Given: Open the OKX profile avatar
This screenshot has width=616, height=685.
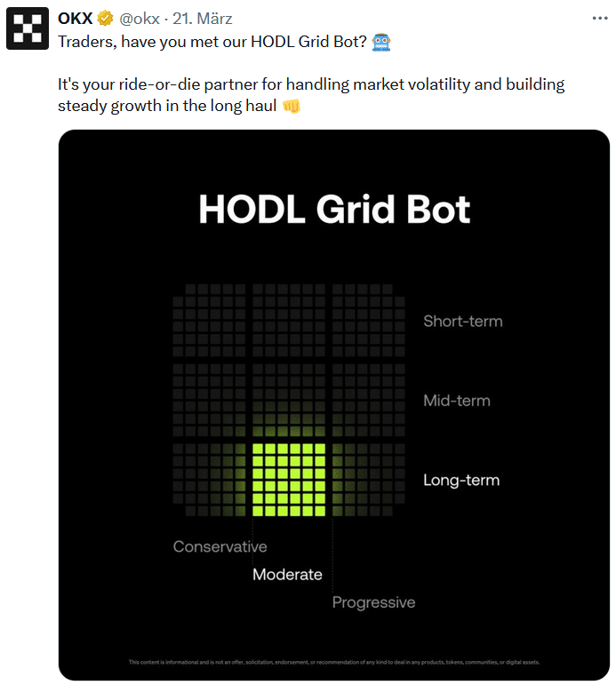Looking at the screenshot, I should (27, 29).
